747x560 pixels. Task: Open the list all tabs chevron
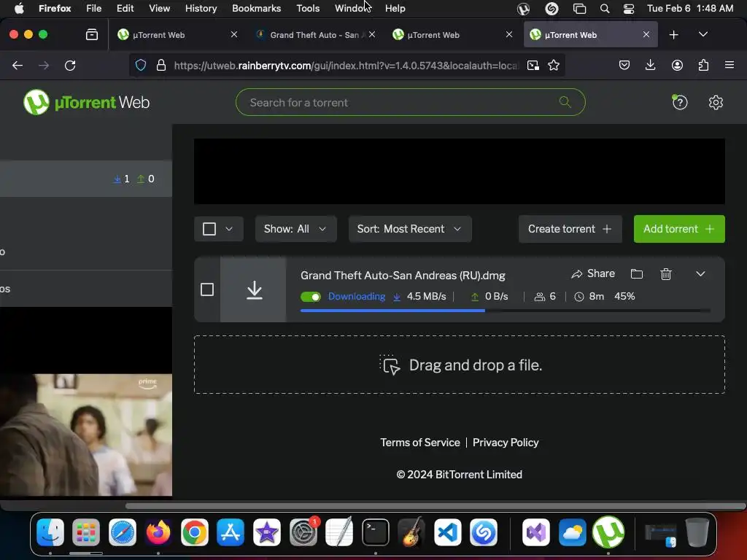coord(703,35)
